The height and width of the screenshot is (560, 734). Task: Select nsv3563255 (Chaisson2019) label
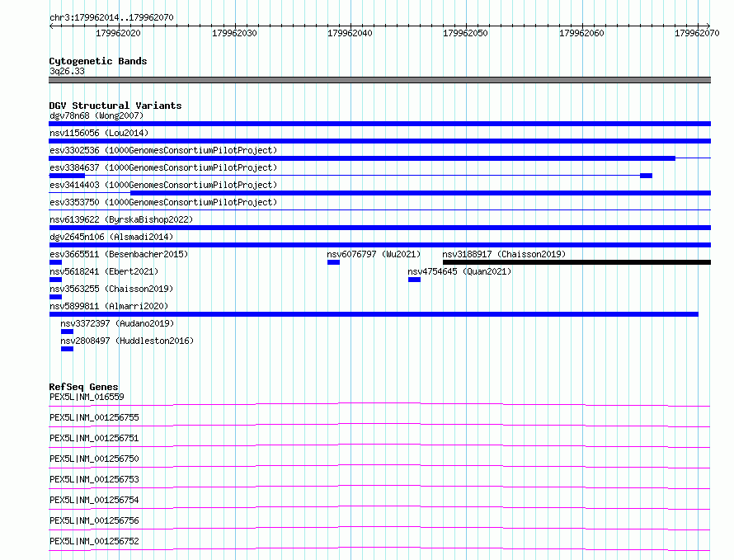pos(111,289)
